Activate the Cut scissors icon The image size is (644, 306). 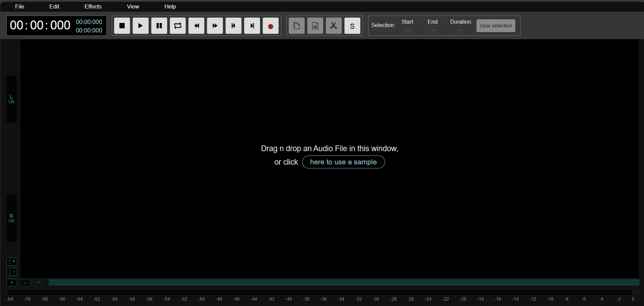333,25
